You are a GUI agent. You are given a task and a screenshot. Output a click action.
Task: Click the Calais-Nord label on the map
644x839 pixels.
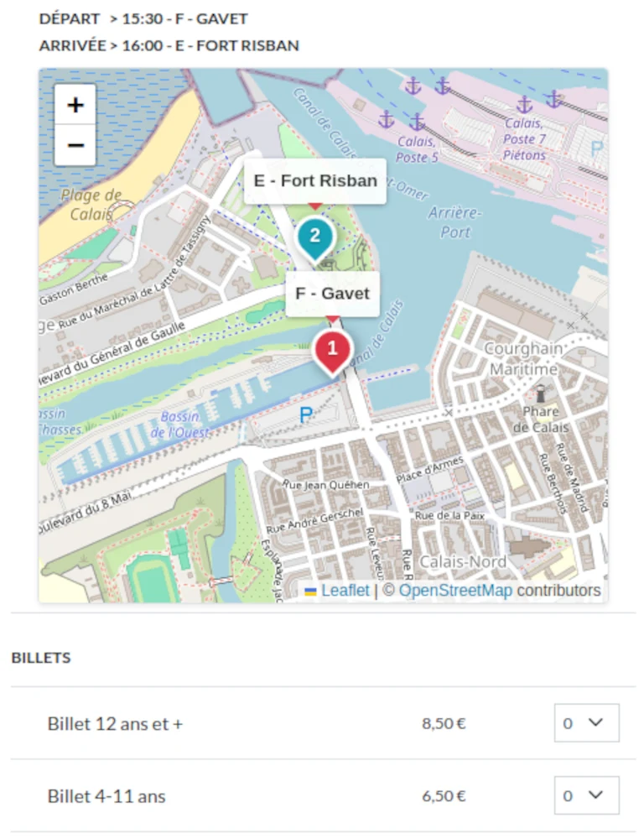coord(463,561)
